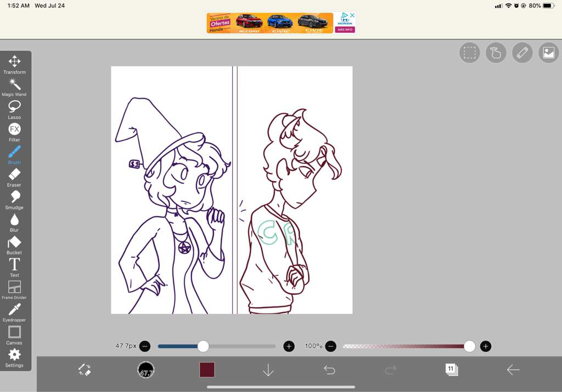Choose the Bucket fill tool
This screenshot has width=562, height=392.
(14, 245)
